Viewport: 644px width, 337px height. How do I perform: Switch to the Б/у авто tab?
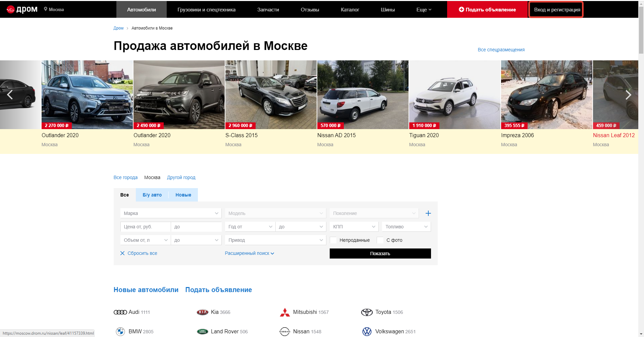(x=152, y=195)
